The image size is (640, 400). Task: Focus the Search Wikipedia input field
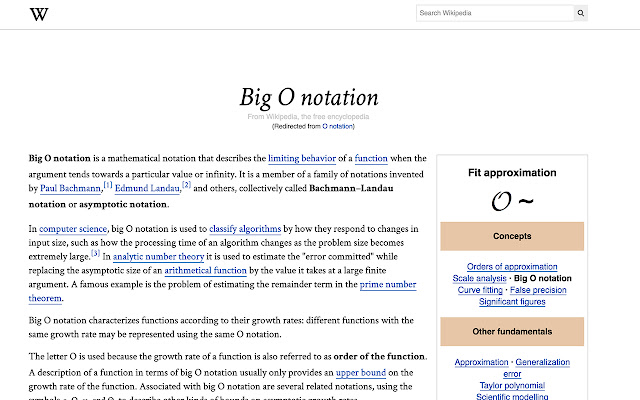coord(495,13)
